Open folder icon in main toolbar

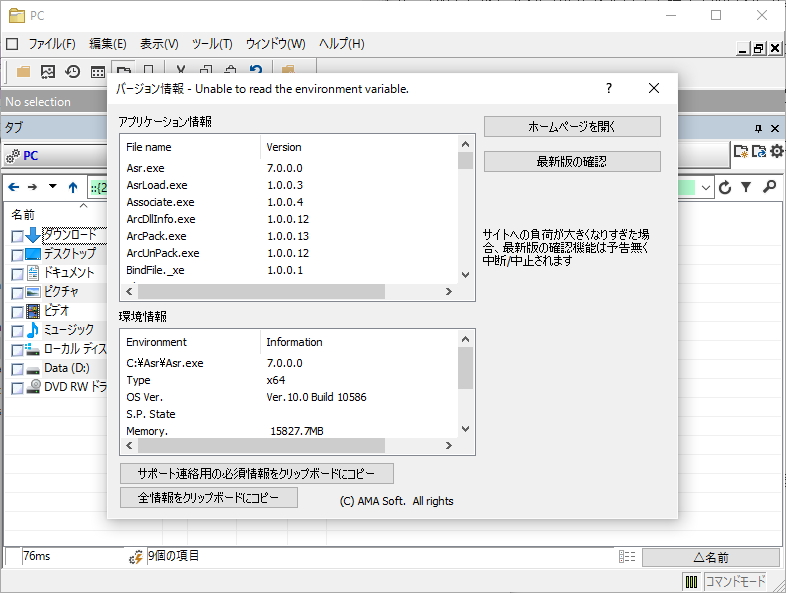tap(23, 72)
